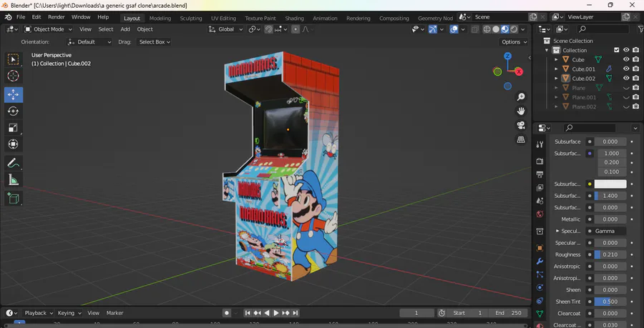This screenshot has width=644, height=328.
Task: Click the outliner filter funnel icon
Action: [x=640, y=29]
